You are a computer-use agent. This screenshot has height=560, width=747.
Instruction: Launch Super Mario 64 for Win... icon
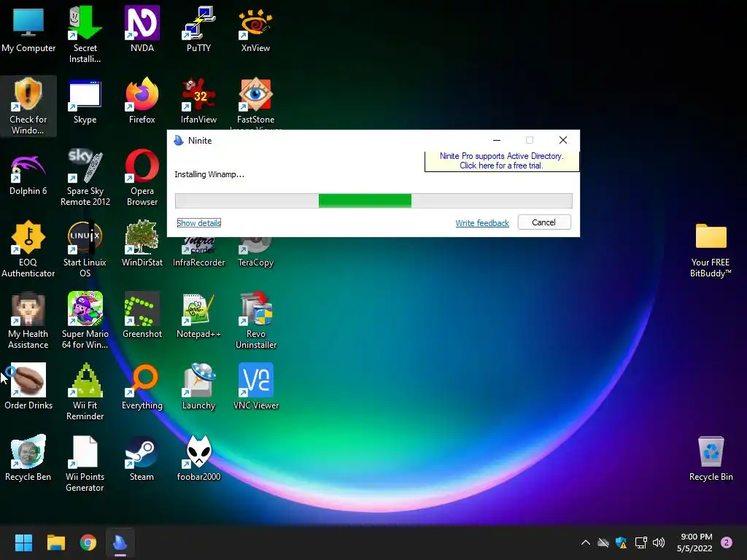(85, 320)
